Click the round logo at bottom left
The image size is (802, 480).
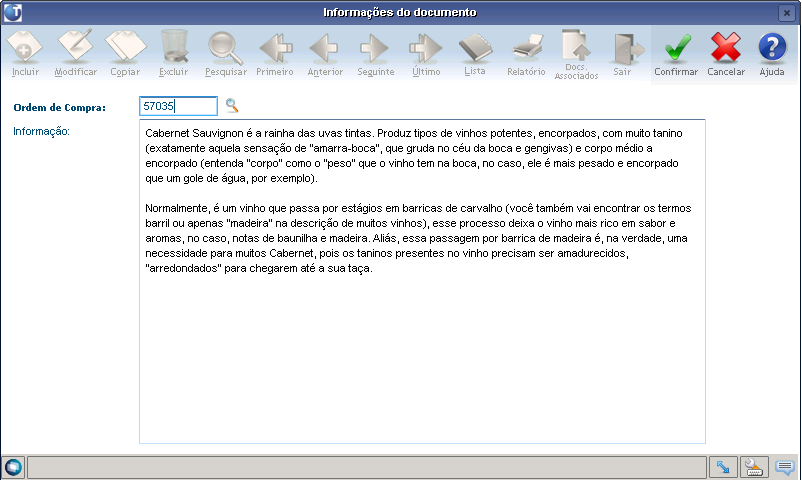coord(13,467)
